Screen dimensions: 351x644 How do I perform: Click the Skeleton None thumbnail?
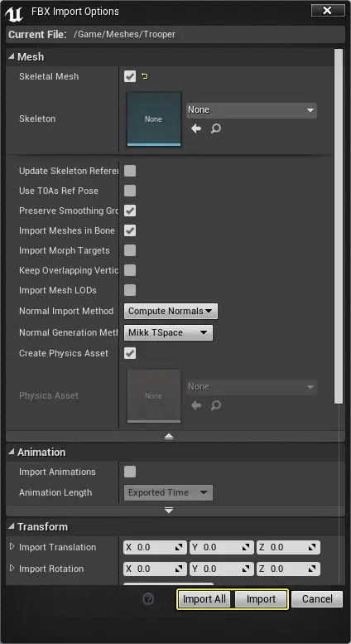[154, 119]
